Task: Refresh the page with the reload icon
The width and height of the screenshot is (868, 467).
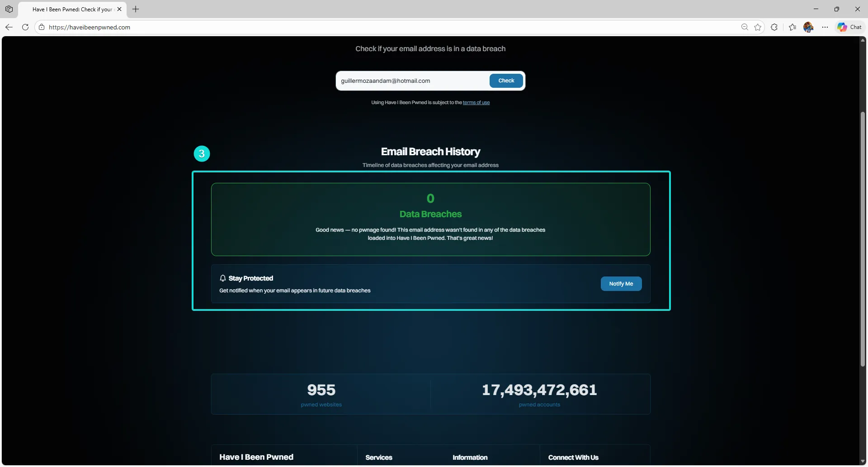Action: tap(25, 27)
